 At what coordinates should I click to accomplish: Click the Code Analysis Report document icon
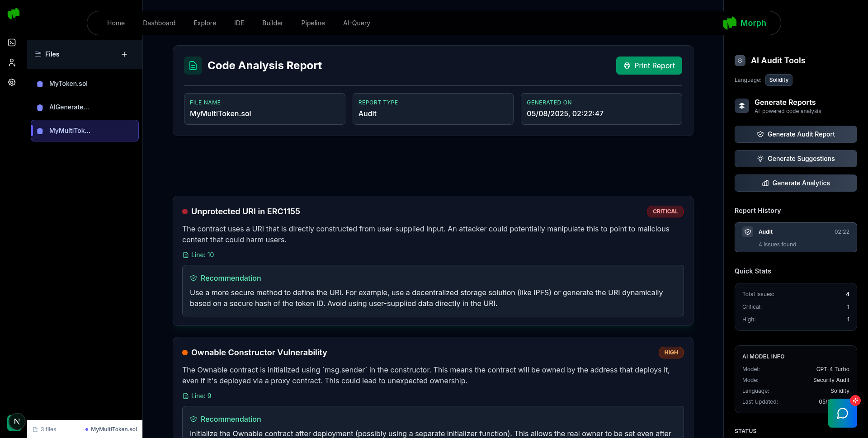[193, 66]
